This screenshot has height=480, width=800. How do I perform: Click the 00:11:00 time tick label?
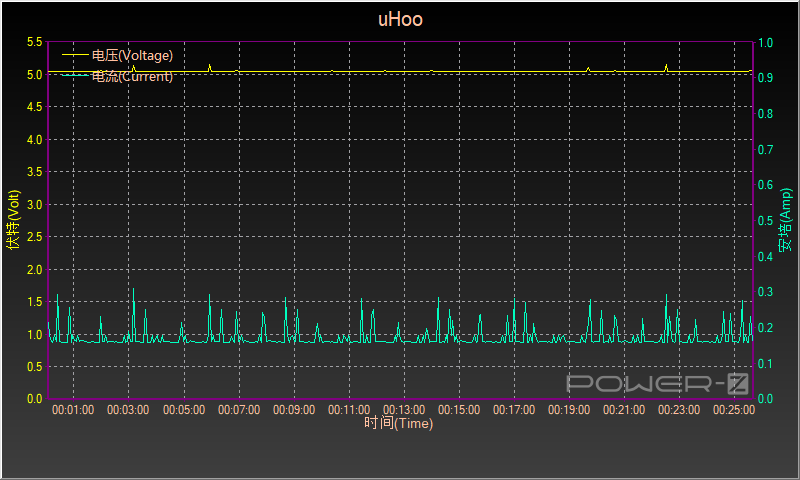pos(349,410)
